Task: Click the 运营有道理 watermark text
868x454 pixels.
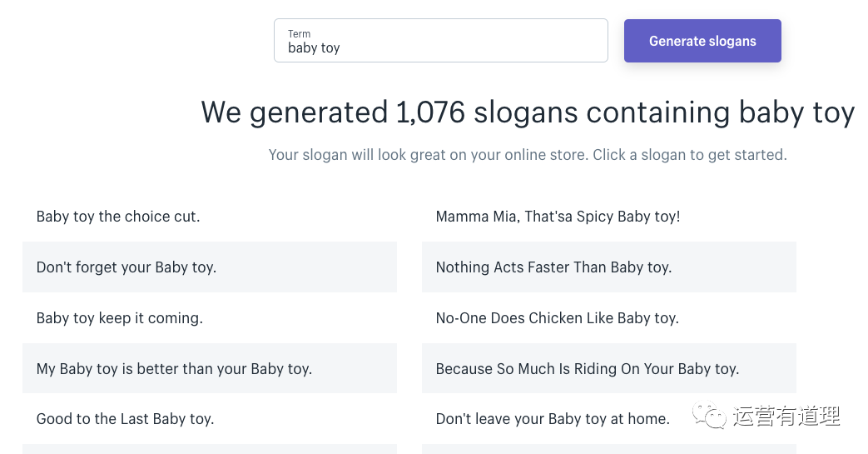Action: (x=786, y=416)
